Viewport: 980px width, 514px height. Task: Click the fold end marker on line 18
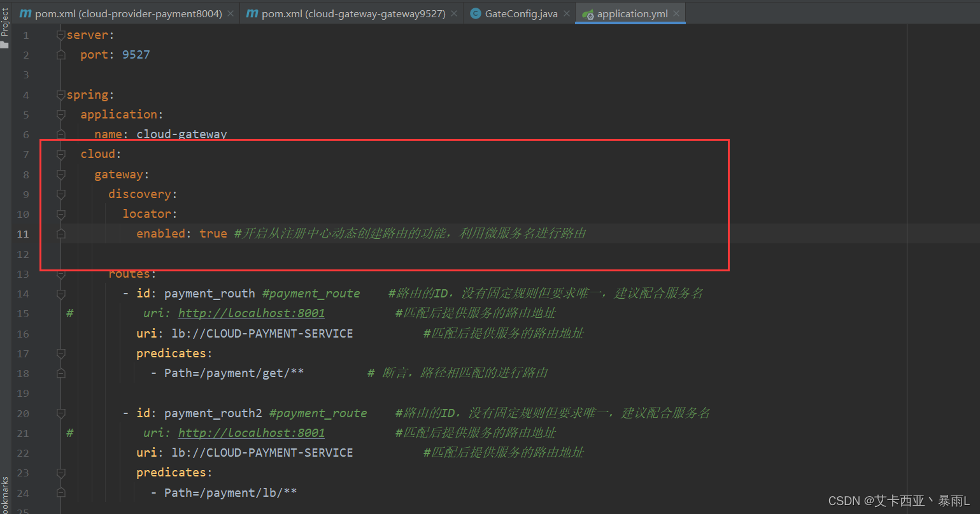point(61,373)
